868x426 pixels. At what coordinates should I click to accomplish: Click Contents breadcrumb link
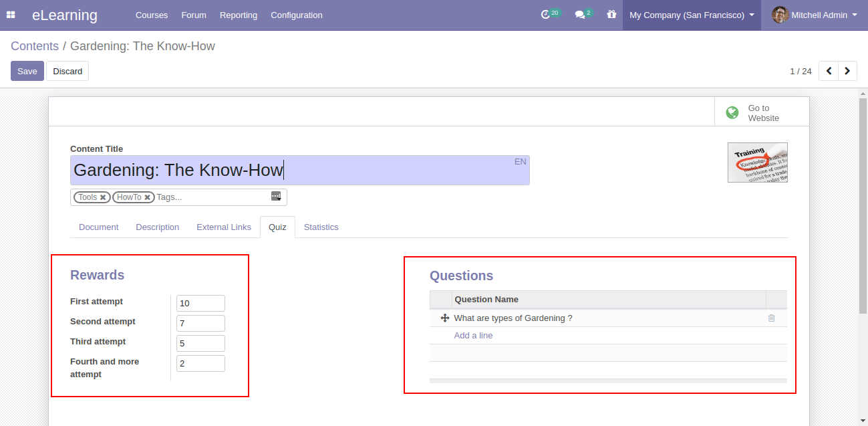coord(35,46)
